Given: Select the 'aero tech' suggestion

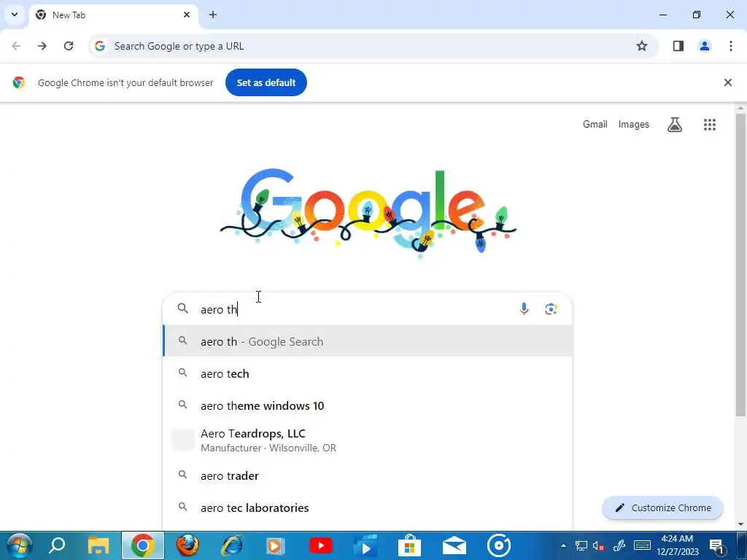Looking at the screenshot, I should [x=368, y=374].
